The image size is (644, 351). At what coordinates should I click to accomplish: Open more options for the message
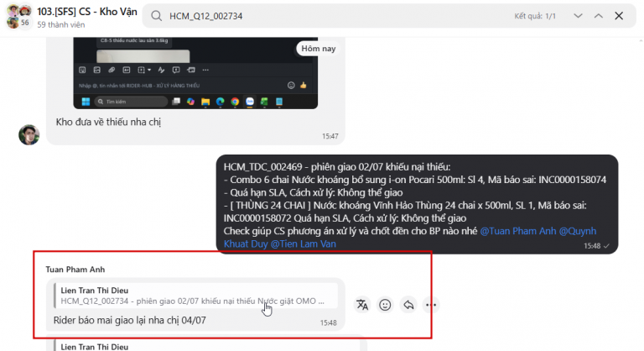click(431, 305)
